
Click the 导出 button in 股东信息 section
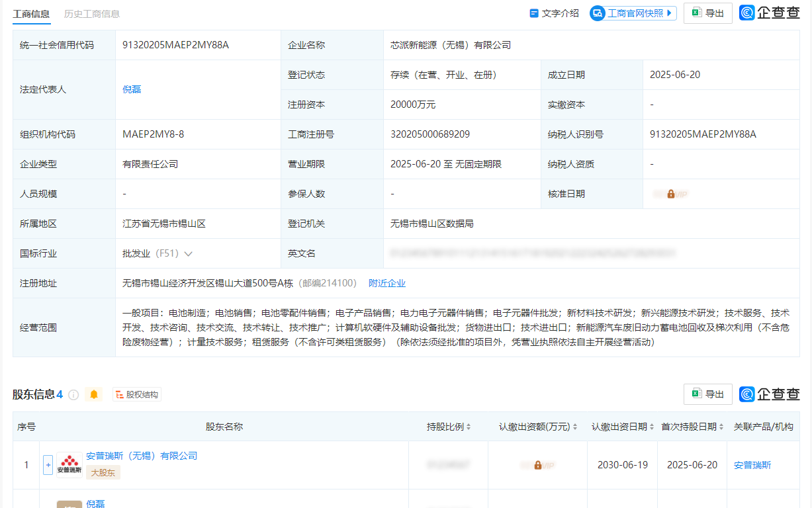(707, 394)
